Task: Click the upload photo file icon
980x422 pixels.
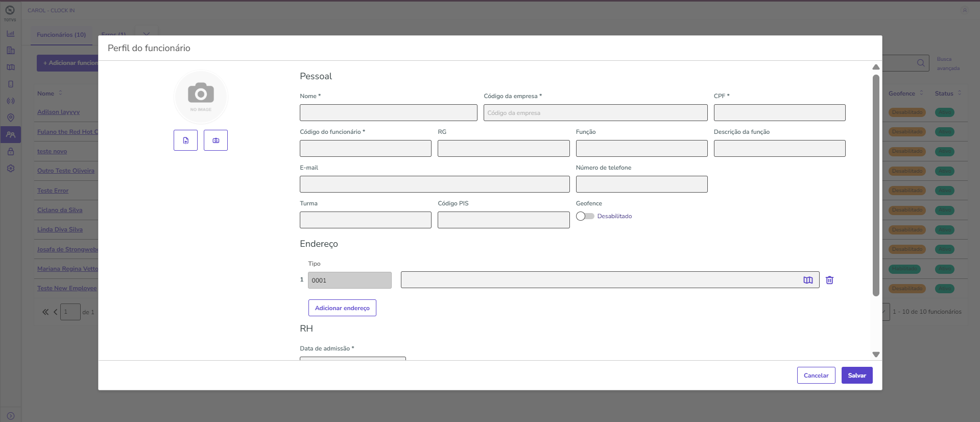Action: pos(185,140)
